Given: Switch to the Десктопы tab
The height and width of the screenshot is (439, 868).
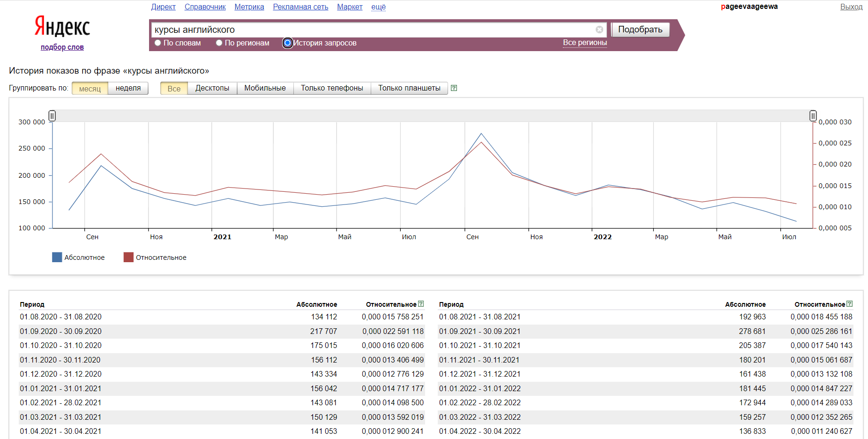Looking at the screenshot, I should [212, 88].
